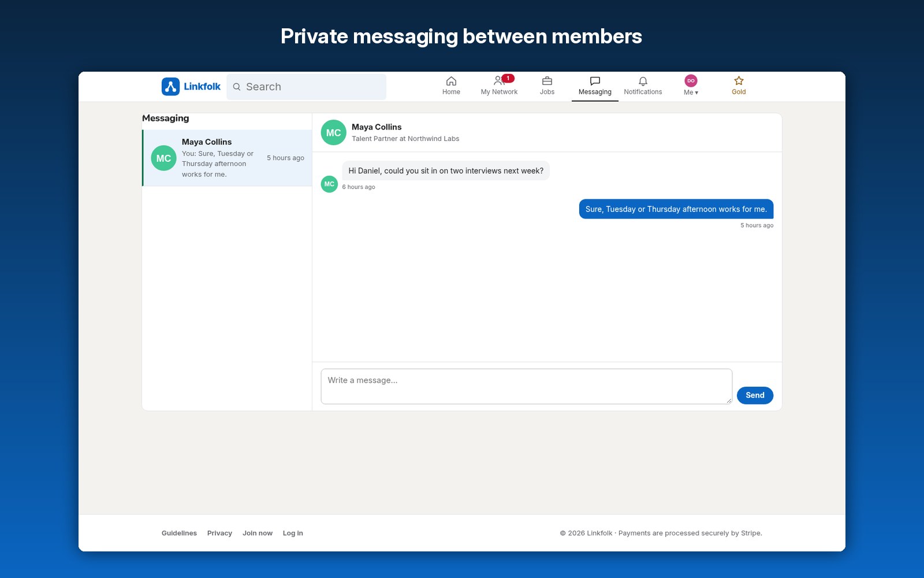Click Maya Collins avatar in chat header
Image resolution: width=924 pixels, height=578 pixels.
tap(333, 132)
